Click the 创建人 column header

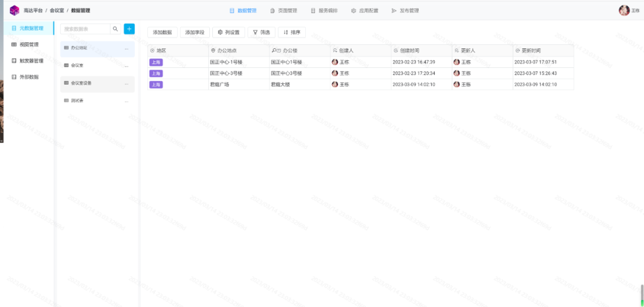point(360,51)
